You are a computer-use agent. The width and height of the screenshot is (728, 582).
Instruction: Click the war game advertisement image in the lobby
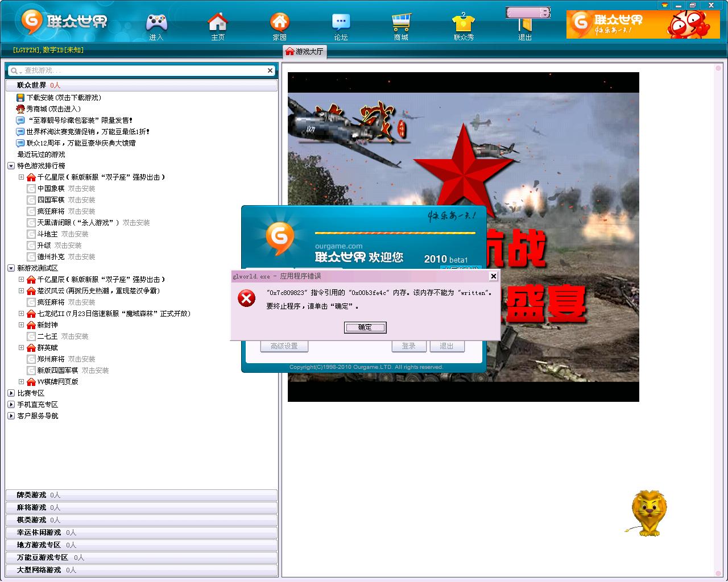(x=464, y=237)
